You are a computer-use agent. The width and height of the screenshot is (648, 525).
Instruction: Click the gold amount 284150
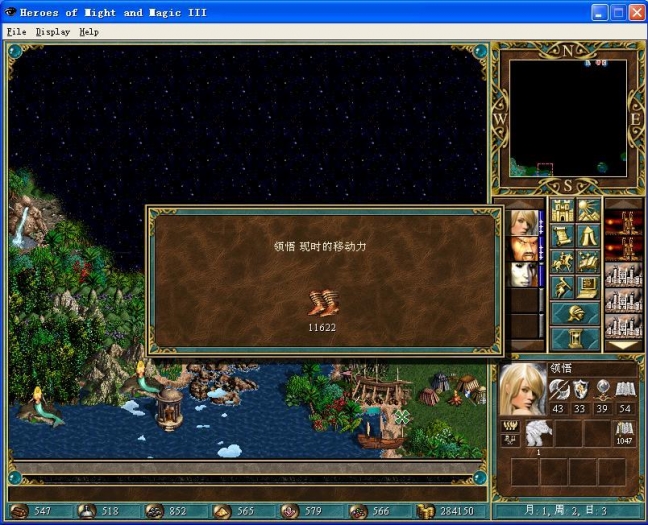pyautogui.click(x=457, y=511)
